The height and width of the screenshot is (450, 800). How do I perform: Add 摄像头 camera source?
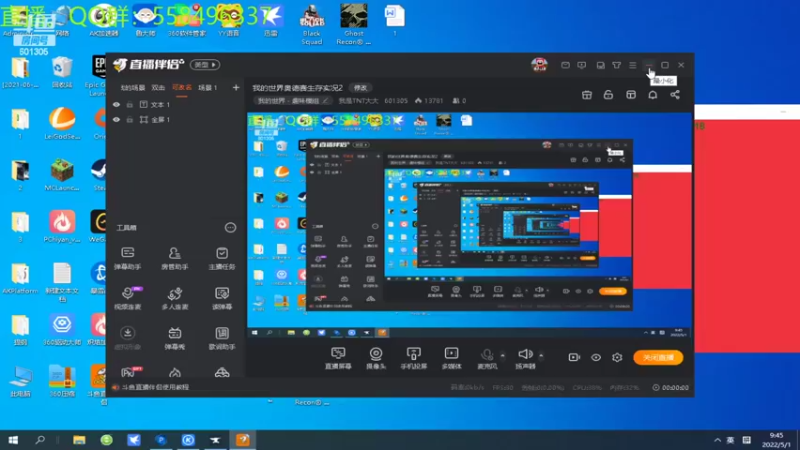[376, 358]
